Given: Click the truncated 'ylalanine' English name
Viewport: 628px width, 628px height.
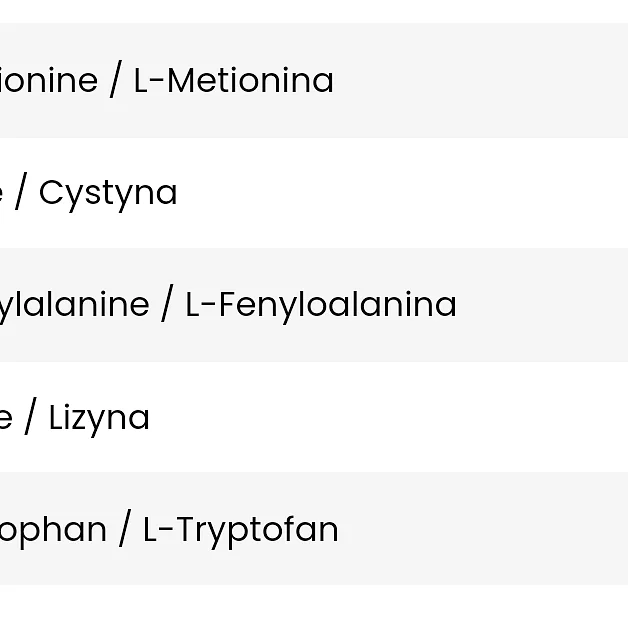Looking at the screenshot, I should click(74, 304).
